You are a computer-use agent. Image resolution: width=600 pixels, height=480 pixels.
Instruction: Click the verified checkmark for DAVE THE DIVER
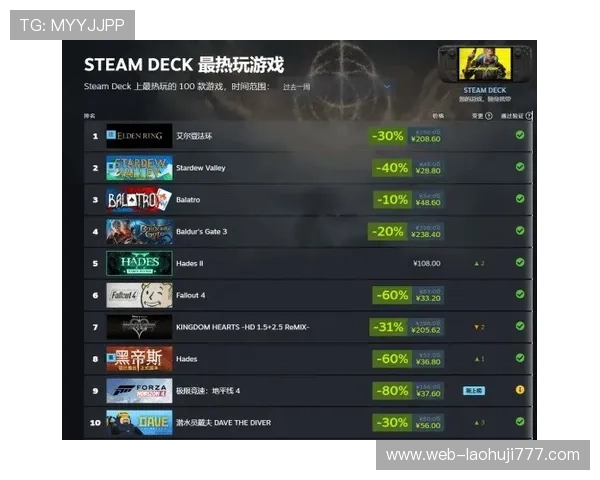click(520, 421)
